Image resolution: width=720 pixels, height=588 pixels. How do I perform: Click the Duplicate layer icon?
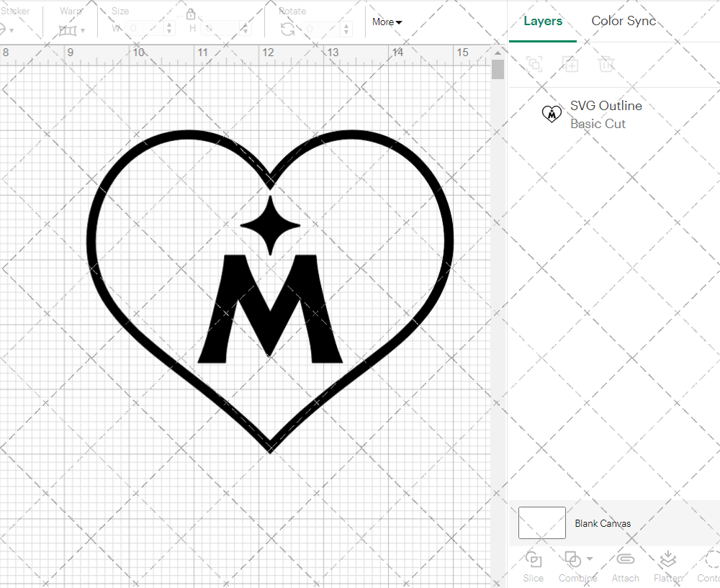click(x=570, y=64)
